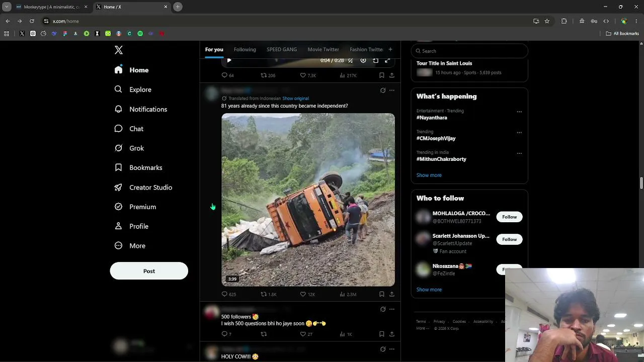Bookmark the post with 7.3K likes
This screenshot has width=644, height=362.
pos(382,75)
